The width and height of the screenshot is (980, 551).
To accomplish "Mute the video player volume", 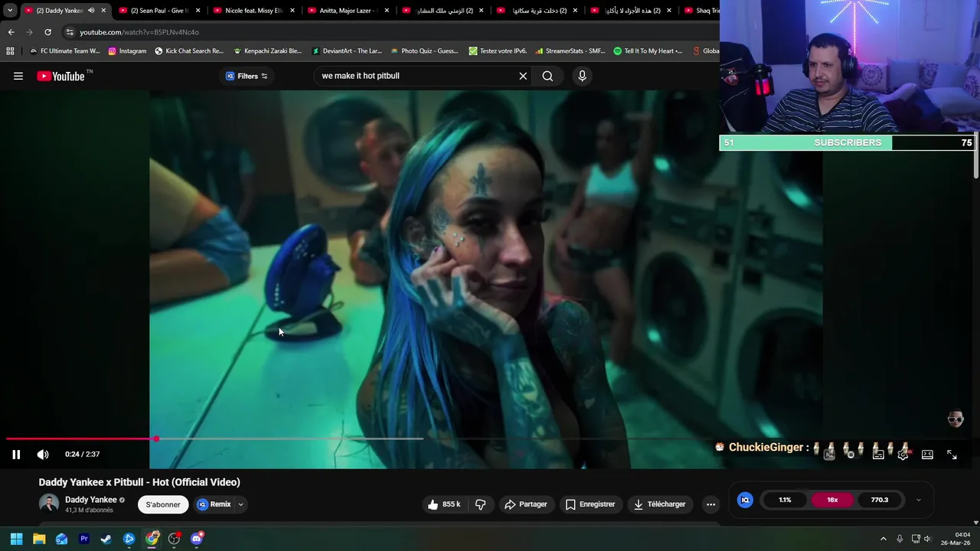I will (43, 455).
